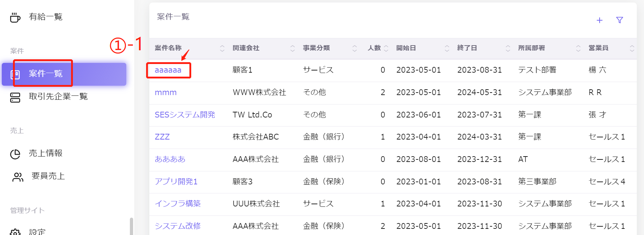Sort by 開始日 using its sort arrows
644x235 pixels.
447,48
